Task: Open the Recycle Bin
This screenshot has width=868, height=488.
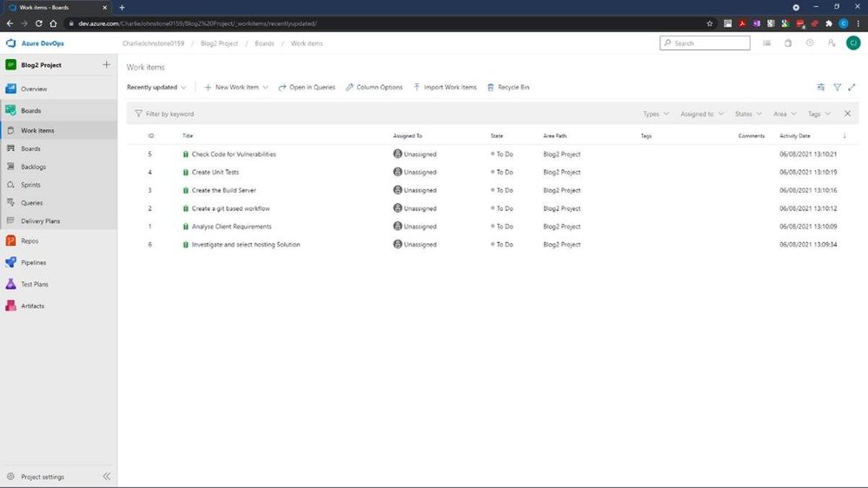Action: click(x=508, y=87)
